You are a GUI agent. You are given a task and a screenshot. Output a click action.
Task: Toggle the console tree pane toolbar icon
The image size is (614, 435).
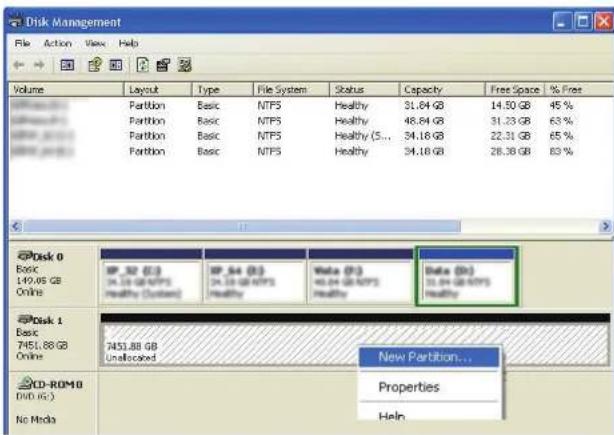[67, 65]
